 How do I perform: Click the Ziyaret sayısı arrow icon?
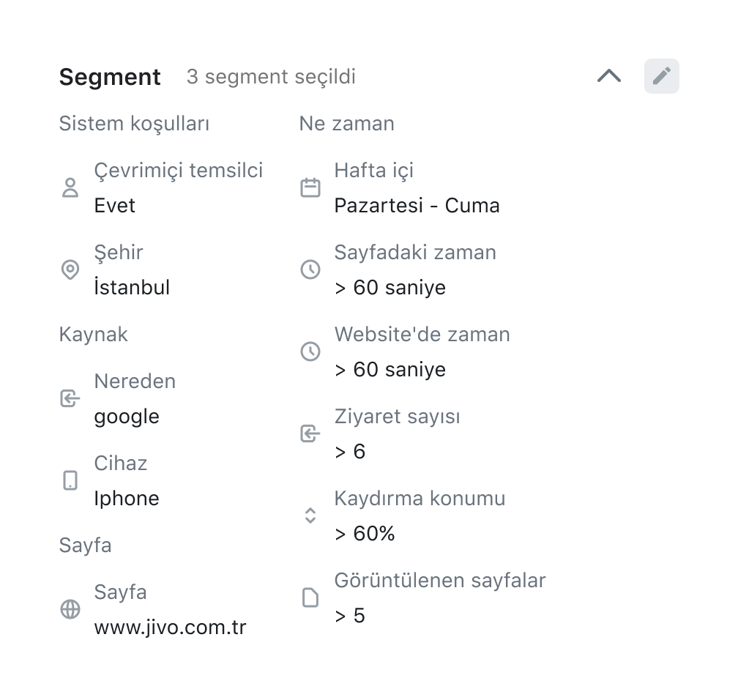(310, 433)
